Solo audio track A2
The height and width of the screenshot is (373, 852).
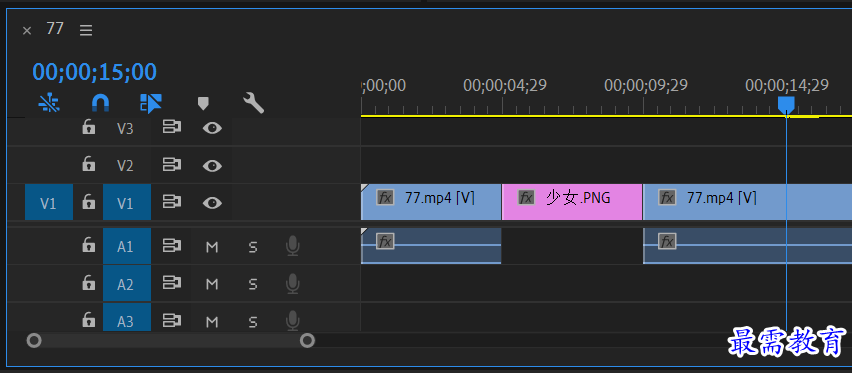253,284
